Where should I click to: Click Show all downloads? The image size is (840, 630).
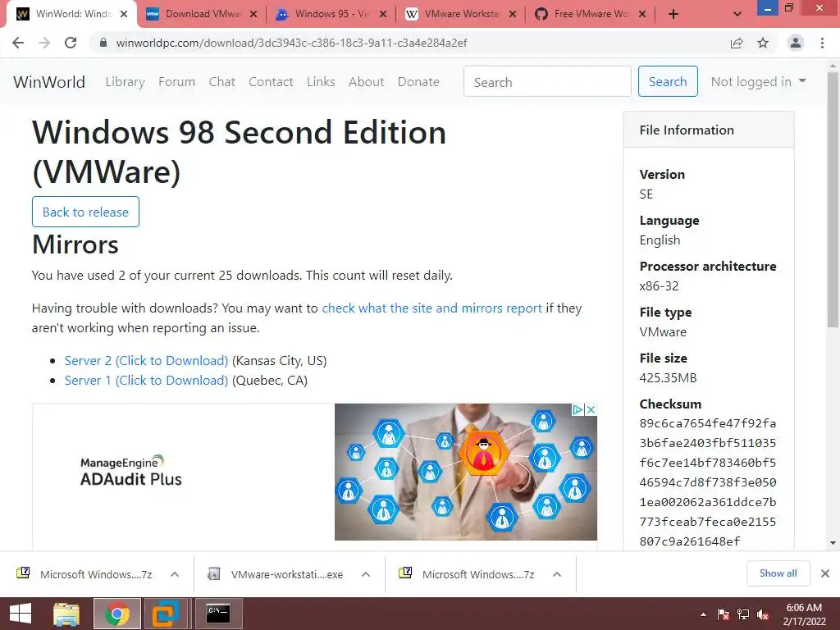[x=778, y=573]
